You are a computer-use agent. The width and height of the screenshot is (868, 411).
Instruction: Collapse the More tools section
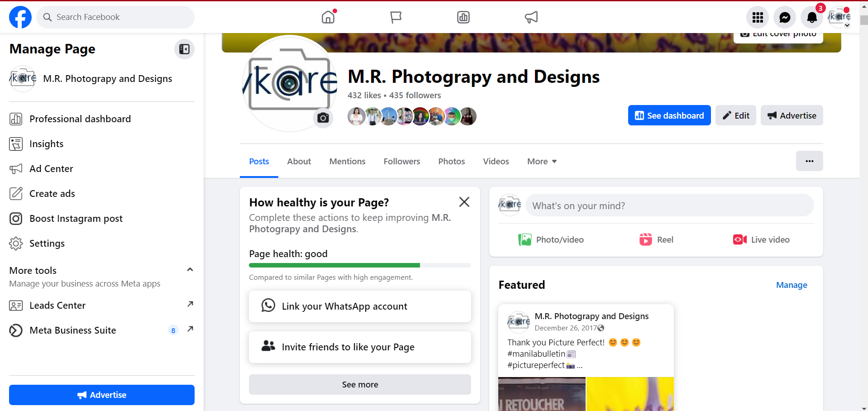coord(190,270)
